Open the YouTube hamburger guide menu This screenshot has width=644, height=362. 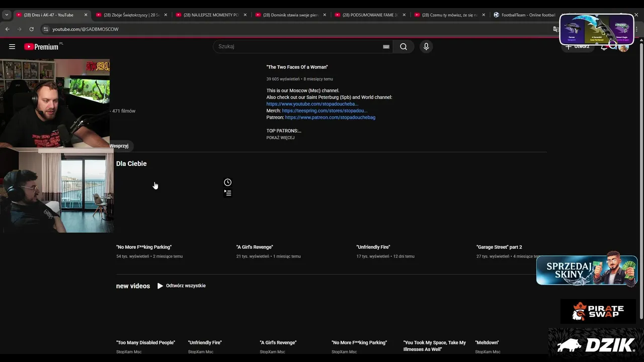12,47
